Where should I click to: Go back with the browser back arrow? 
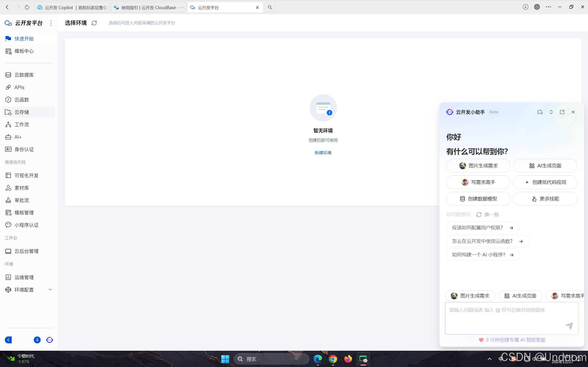(7, 7)
